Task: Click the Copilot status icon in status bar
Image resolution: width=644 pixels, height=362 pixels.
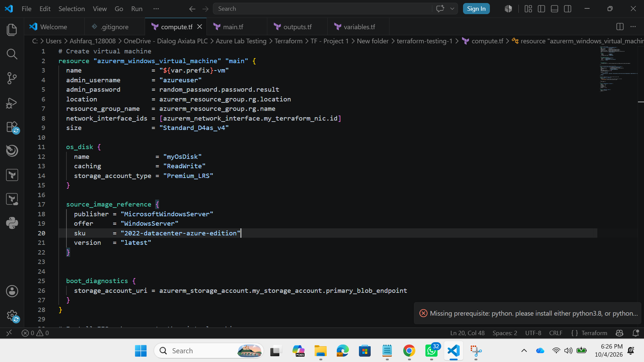Action: click(x=619, y=333)
